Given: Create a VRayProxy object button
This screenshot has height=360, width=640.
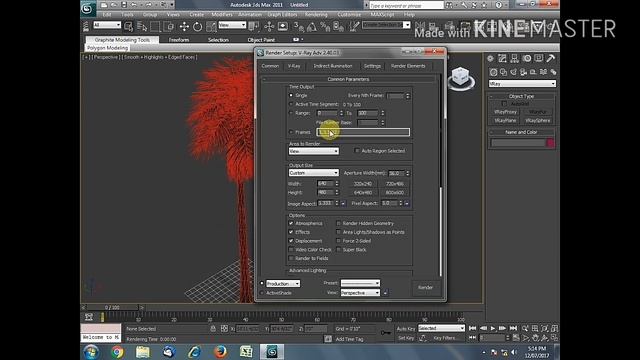Looking at the screenshot, I should 505,112.
